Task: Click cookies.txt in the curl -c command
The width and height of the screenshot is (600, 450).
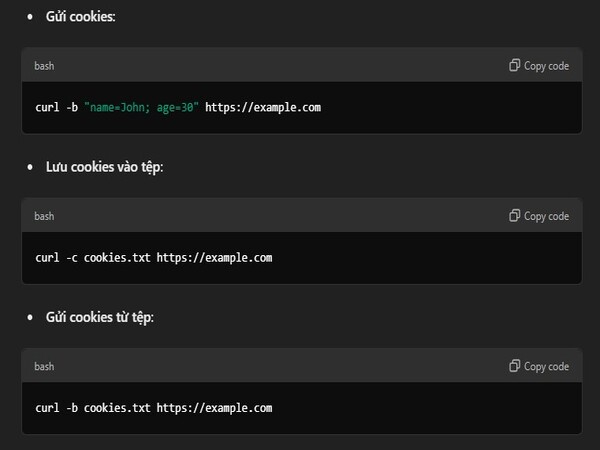Action: pos(117,257)
